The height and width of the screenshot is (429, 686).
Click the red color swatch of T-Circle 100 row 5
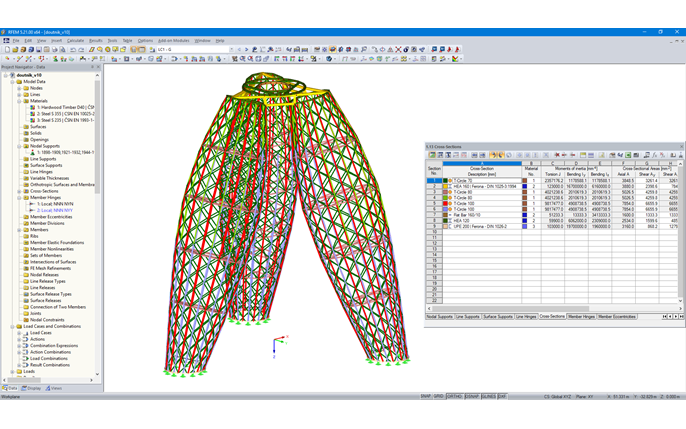[x=445, y=203]
